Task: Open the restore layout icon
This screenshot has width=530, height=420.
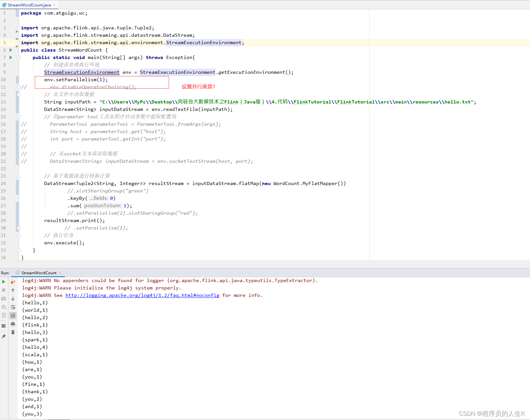Action: coord(4,326)
